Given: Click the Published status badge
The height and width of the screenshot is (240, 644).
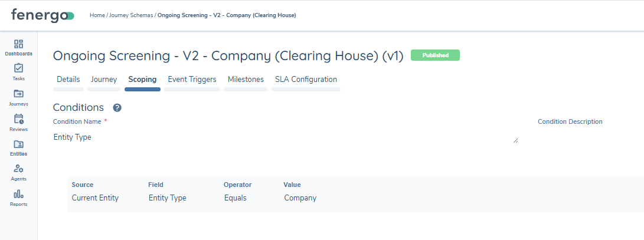Looking at the screenshot, I should [436, 55].
